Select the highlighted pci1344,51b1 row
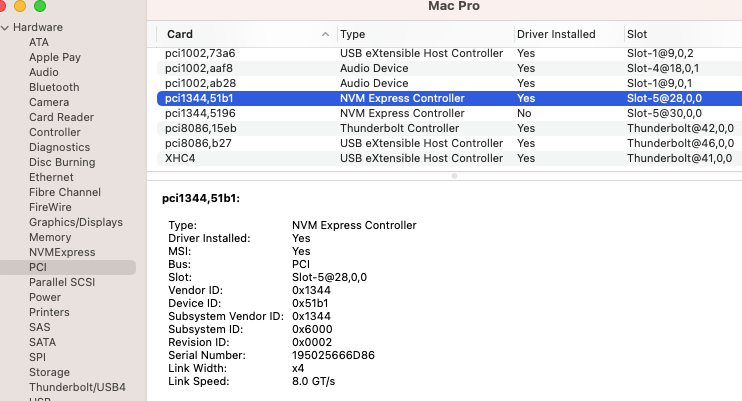This screenshot has height=401, width=742. click(x=449, y=98)
